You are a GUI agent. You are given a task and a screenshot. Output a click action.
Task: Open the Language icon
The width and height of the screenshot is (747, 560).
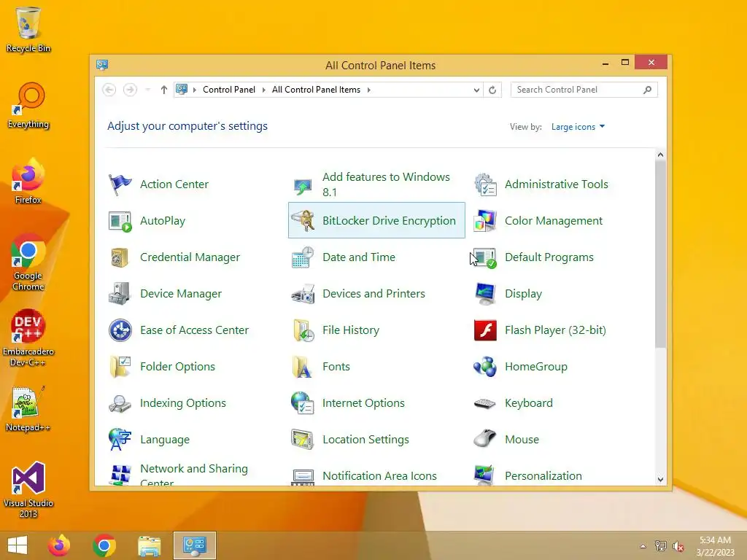pyautogui.click(x=120, y=440)
